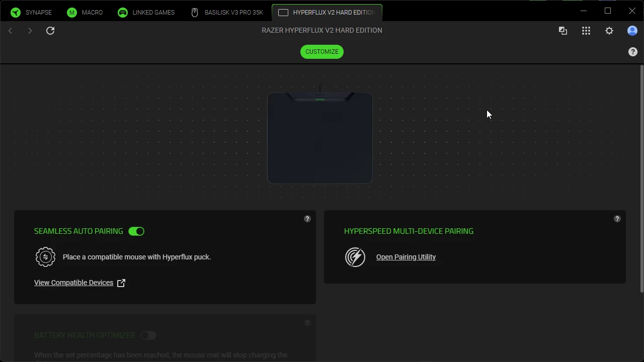Open the user account profile icon
The height and width of the screenshot is (362, 644).
(632, 31)
